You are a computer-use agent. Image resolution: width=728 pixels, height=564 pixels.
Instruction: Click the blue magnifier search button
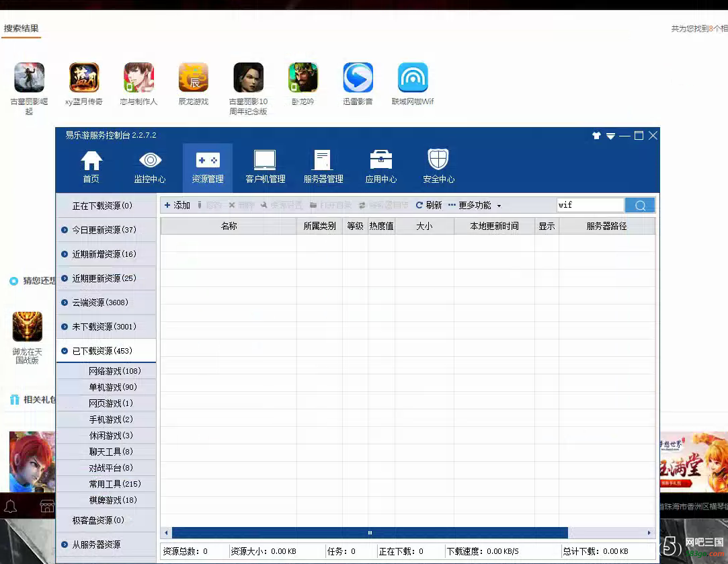click(640, 205)
